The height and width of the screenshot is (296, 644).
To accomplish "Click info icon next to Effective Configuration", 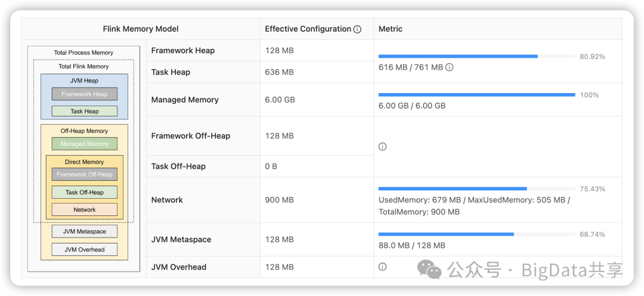I will tap(358, 29).
